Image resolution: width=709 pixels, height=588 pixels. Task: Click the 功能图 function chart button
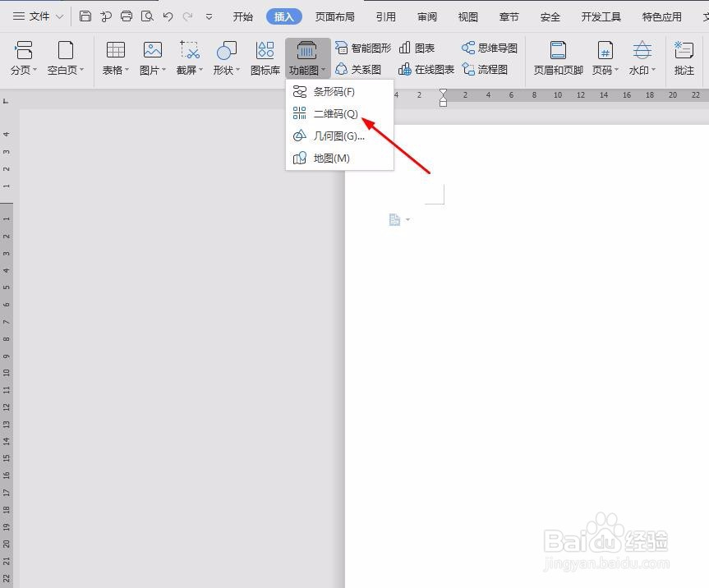click(x=307, y=57)
